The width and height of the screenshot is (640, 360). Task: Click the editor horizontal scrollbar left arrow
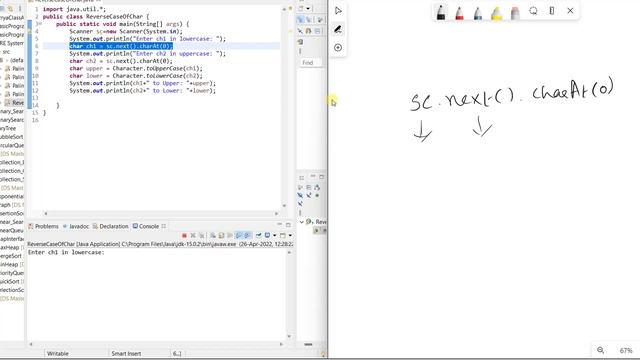[x=46, y=213]
